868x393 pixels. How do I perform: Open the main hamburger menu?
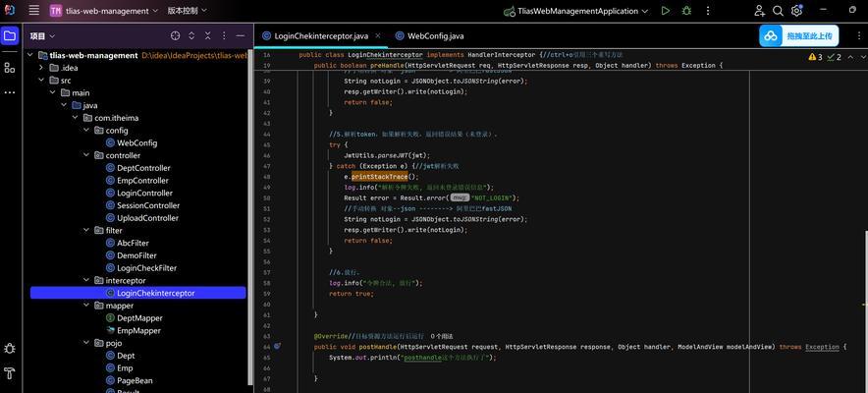pos(33,11)
